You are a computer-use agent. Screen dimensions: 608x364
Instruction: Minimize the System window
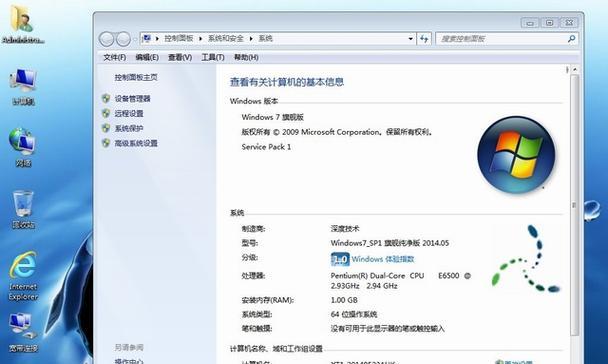point(530,23)
